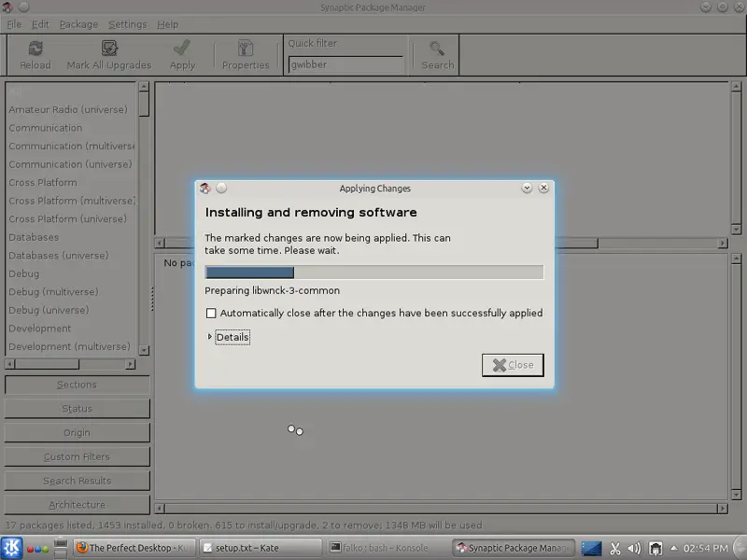Image resolution: width=747 pixels, height=560 pixels.
Task: Click the Architecture button
Action: point(78,505)
